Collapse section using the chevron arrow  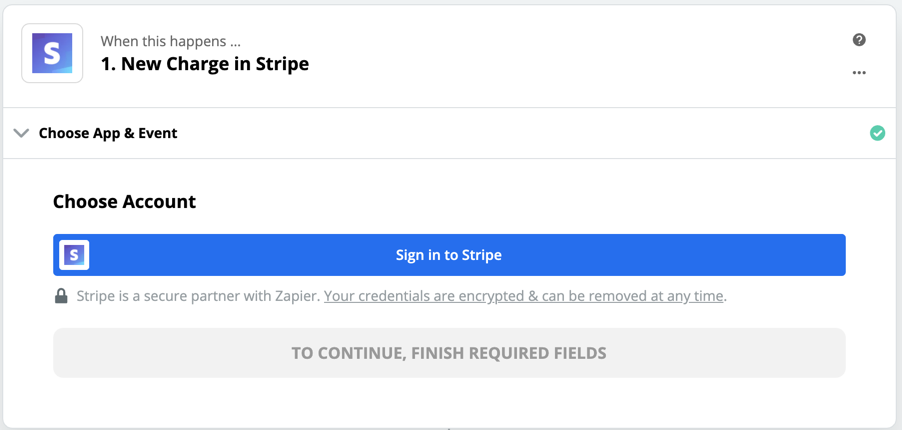21,133
